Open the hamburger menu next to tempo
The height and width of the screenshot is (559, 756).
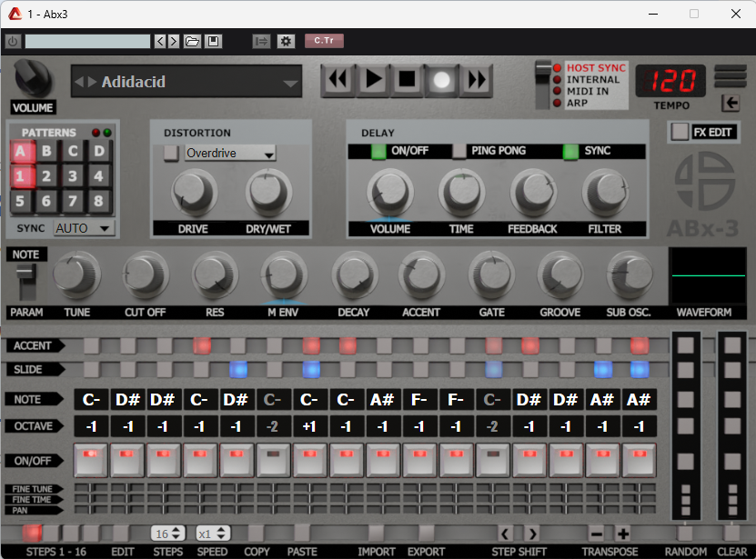pyautogui.click(x=731, y=76)
